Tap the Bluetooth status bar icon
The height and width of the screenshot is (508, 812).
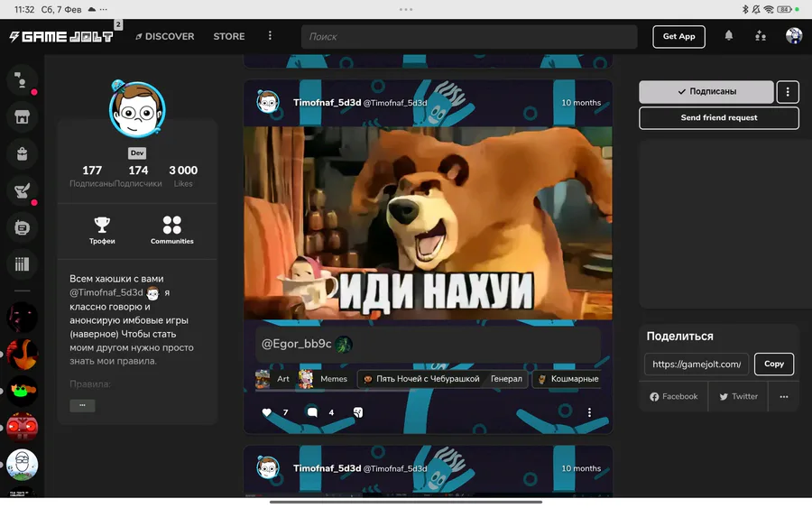[745, 9]
